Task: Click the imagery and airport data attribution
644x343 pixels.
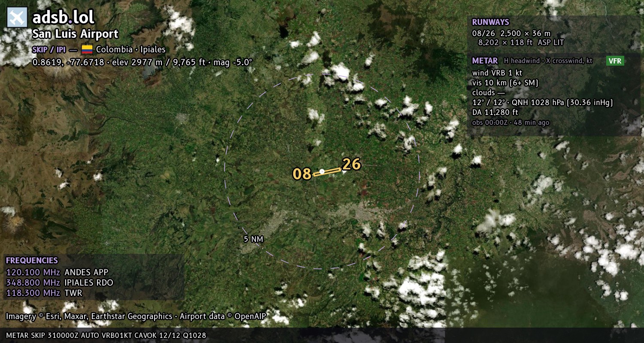Action: pos(136,316)
